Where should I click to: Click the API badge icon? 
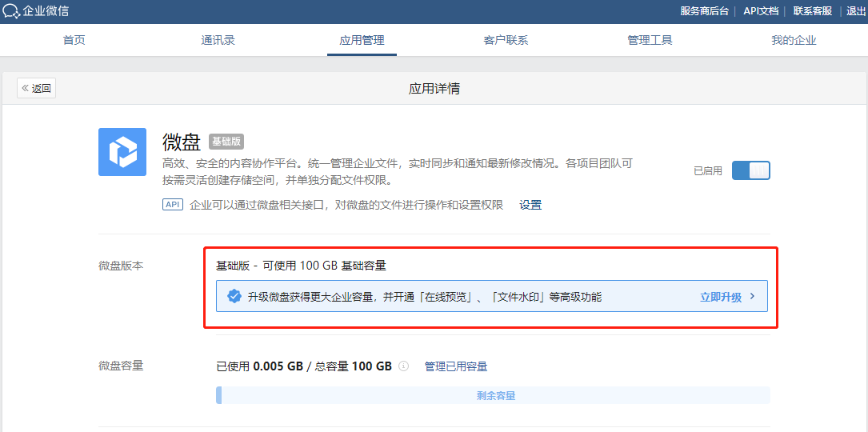click(x=172, y=205)
